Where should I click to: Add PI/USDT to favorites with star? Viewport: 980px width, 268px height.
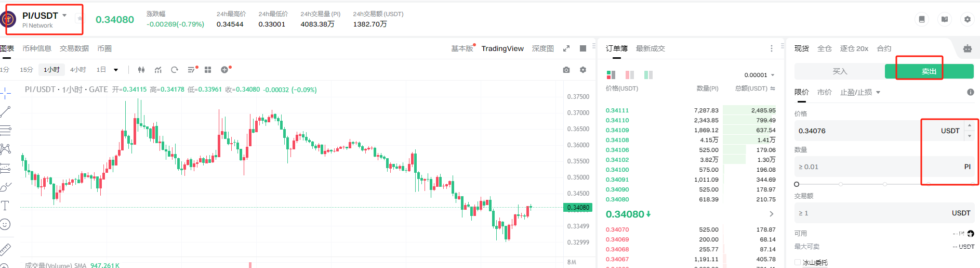click(x=80, y=19)
